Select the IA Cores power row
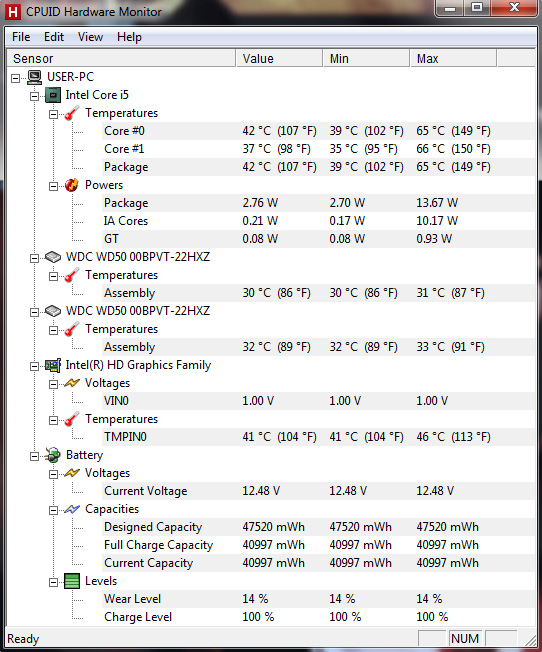This screenshot has height=652, width=542. (x=318, y=221)
